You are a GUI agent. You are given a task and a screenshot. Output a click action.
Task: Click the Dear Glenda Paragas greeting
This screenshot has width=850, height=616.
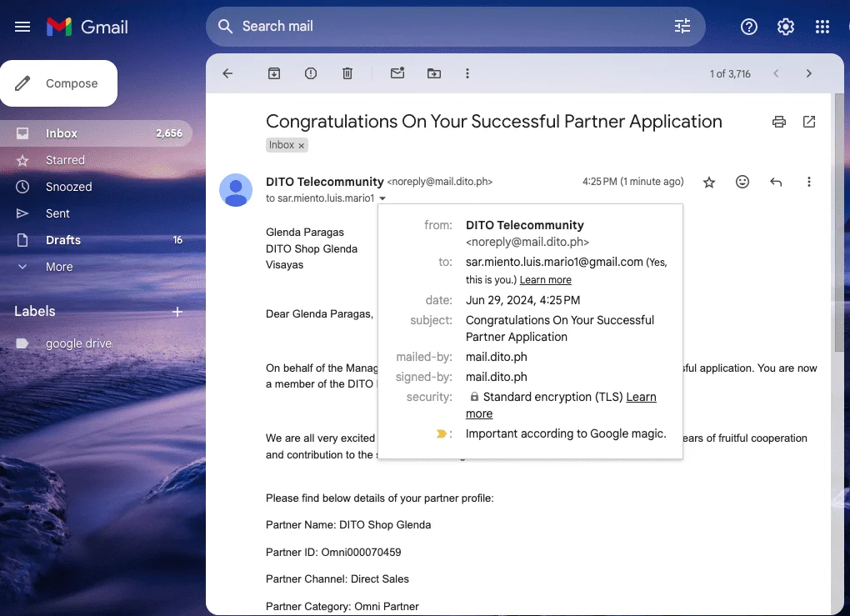coord(319,314)
